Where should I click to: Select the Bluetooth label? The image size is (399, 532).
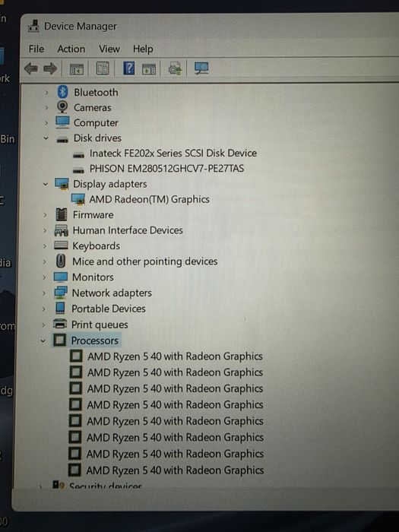click(96, 92)
